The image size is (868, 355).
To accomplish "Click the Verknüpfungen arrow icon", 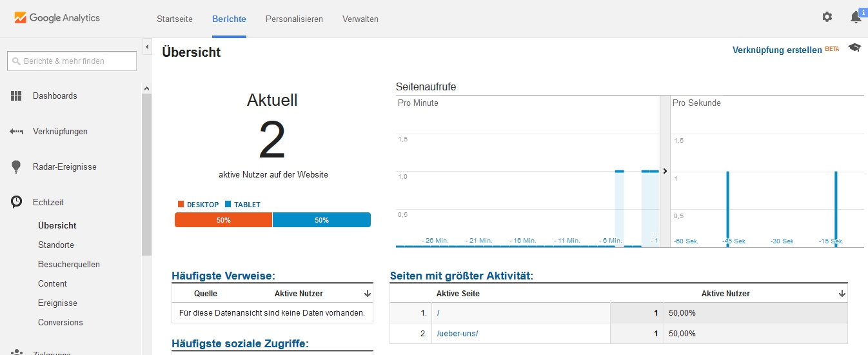I will (x=17, y=132).
